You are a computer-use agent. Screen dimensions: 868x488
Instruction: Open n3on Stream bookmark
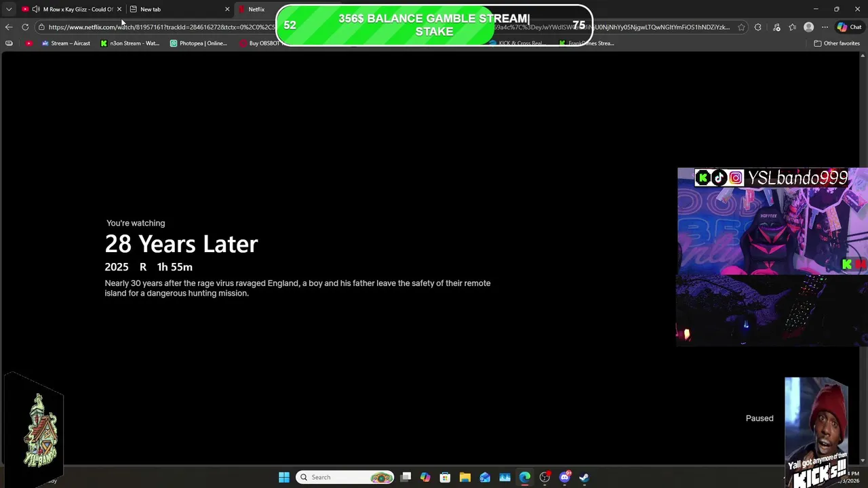click(130, 43)
